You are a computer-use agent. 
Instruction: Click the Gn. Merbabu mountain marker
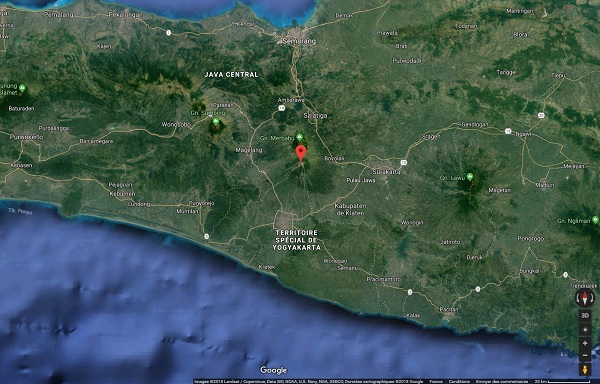tap(300, 137)
